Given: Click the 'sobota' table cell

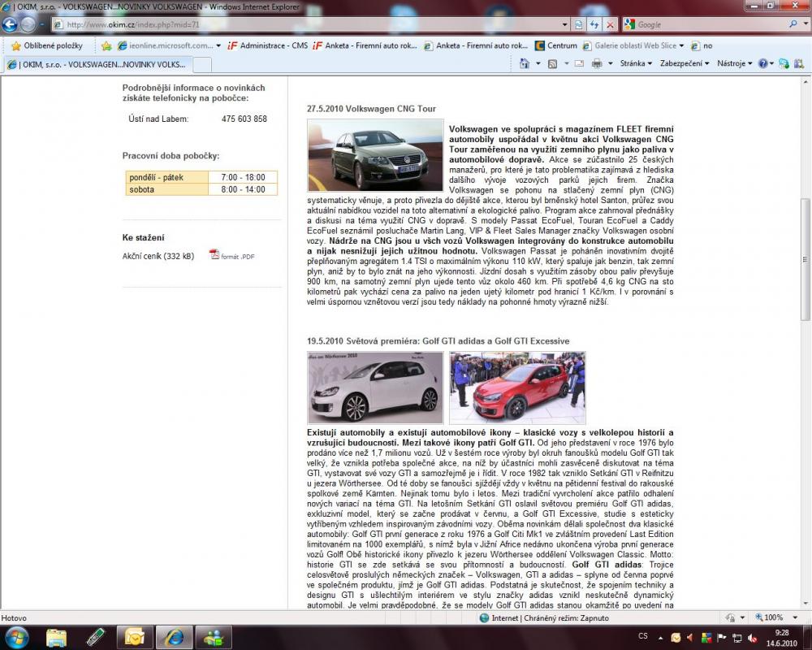Looking at the screenshot, I should [x=166, y=189].
